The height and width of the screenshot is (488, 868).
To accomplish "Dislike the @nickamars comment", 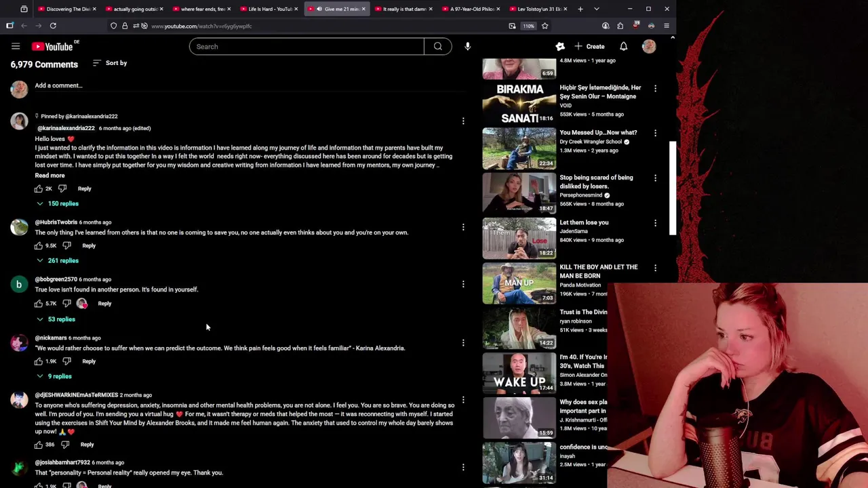I will tap(66, 361).
